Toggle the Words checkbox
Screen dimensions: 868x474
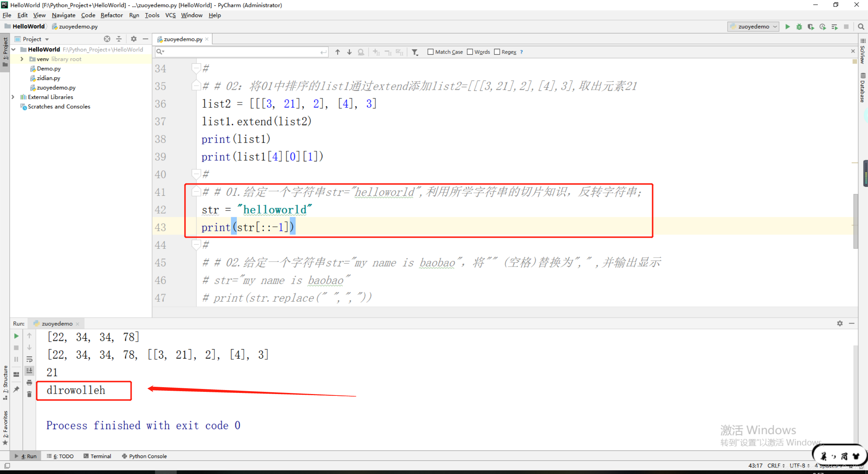click(470, 52)
